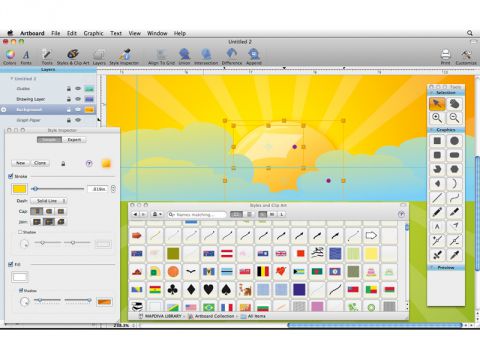
Task: Select the circle shape tool
Action: (x=454, y=141)
